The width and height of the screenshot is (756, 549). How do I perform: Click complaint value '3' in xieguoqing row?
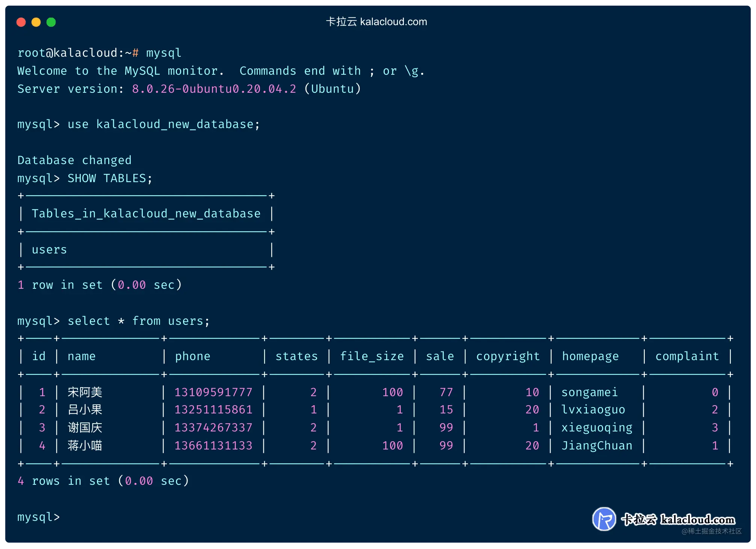[x=715, y=428]
